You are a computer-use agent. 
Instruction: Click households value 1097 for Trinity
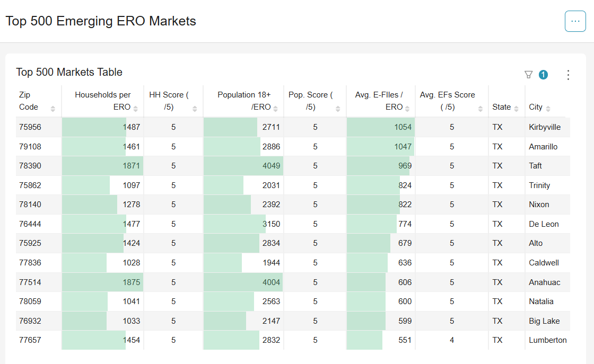tap(103, 185)
